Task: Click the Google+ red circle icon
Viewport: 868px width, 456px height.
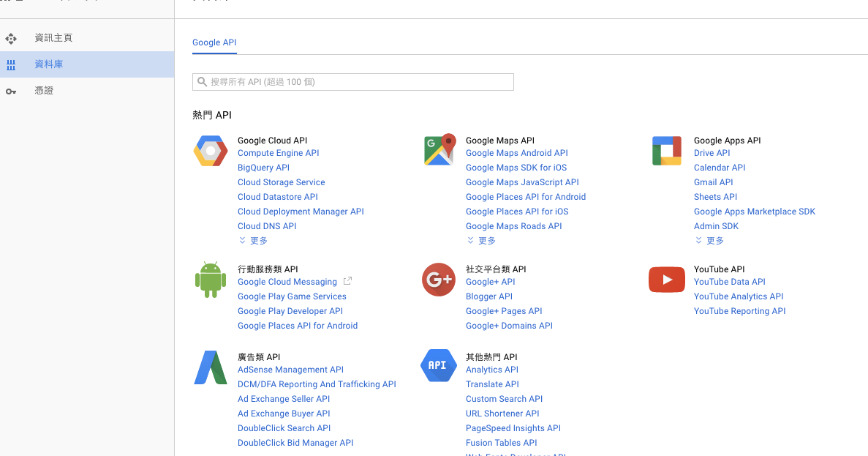Action: (x=439, y=280)
